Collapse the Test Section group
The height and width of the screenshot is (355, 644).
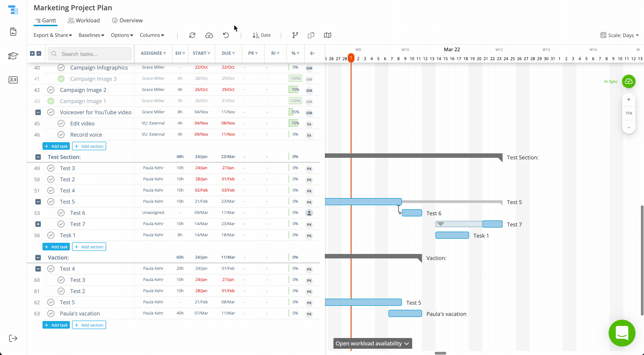tap(38, 157)
